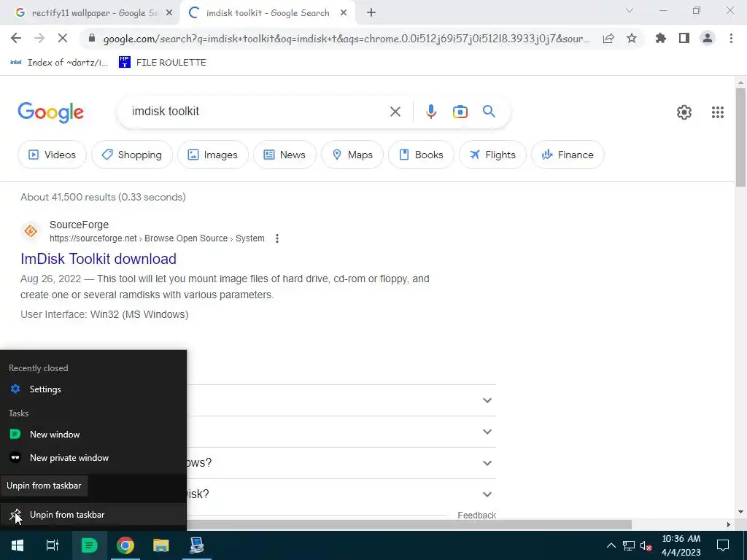Open the notification center icon

coord(723,545)
